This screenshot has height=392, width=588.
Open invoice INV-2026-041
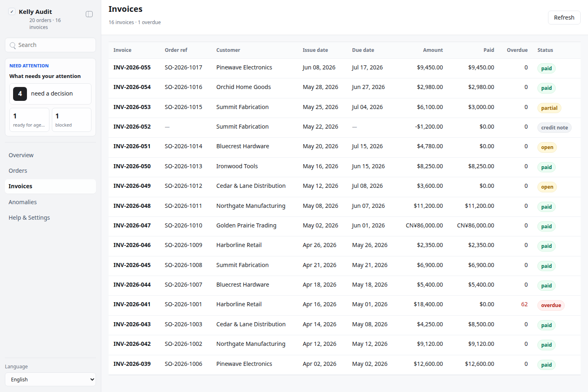132,304
